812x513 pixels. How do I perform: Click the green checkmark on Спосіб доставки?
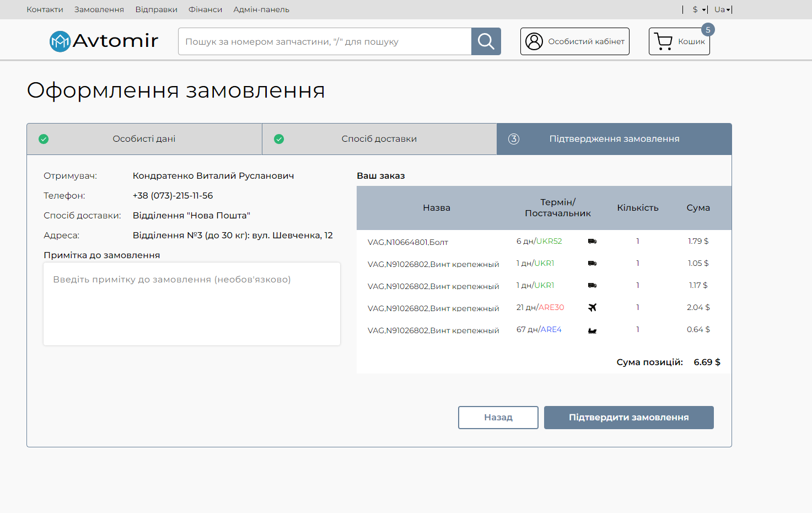tap(279, 139)
